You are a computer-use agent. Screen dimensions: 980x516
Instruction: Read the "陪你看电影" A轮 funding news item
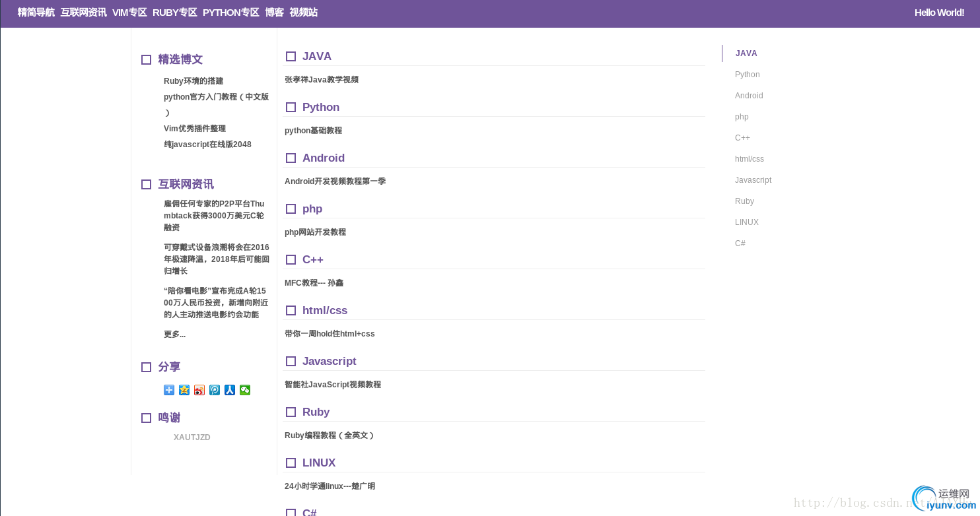coord(216,303)
